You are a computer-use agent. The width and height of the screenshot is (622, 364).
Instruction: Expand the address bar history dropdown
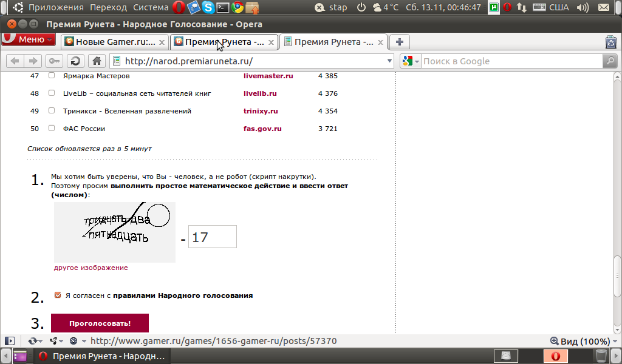389,61
